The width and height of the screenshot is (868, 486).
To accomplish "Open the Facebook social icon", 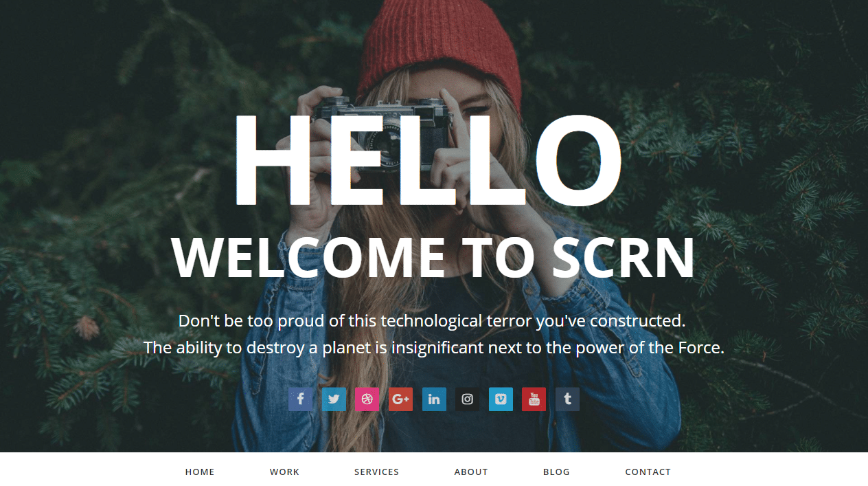I will click(x=300, y=399).
